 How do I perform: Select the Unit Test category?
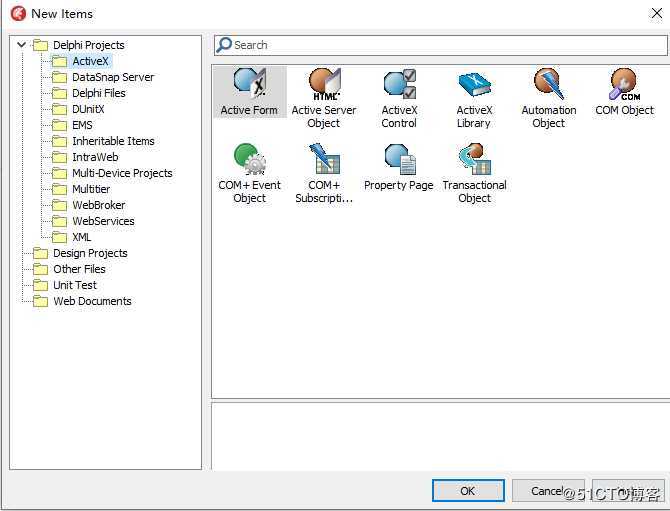pyautogui.click(x=75, y=285)
